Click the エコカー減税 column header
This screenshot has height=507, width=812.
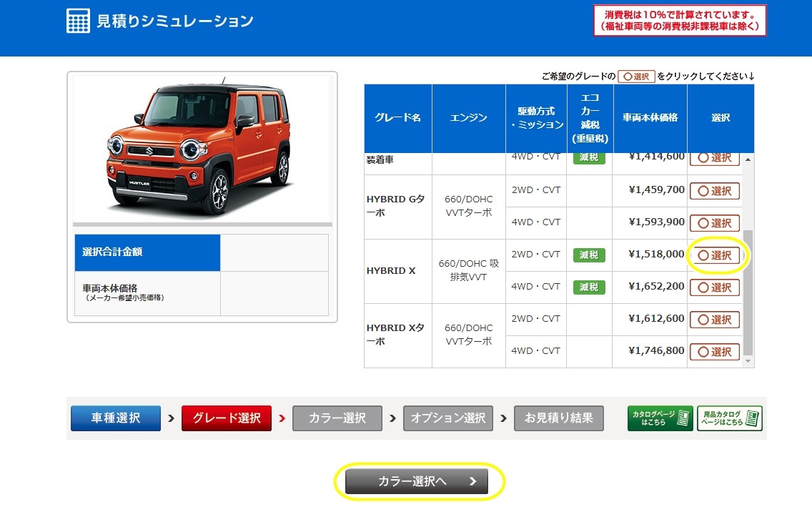point(590,118)
